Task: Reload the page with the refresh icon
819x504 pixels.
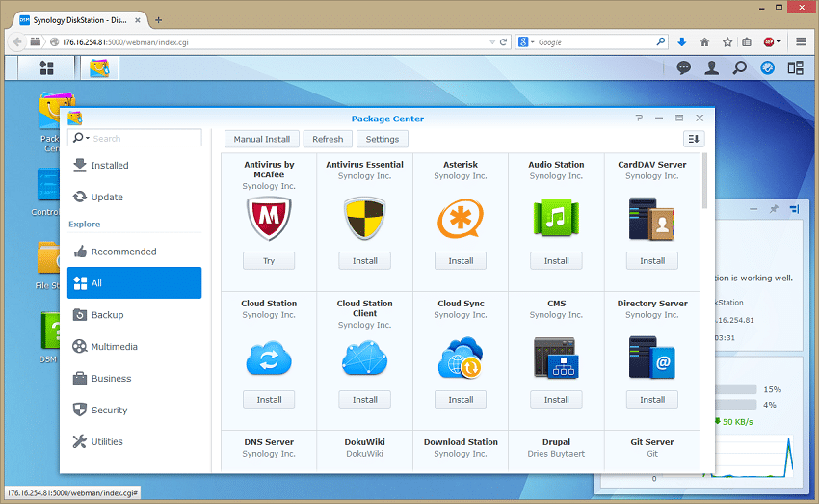Action: (504, 42)
